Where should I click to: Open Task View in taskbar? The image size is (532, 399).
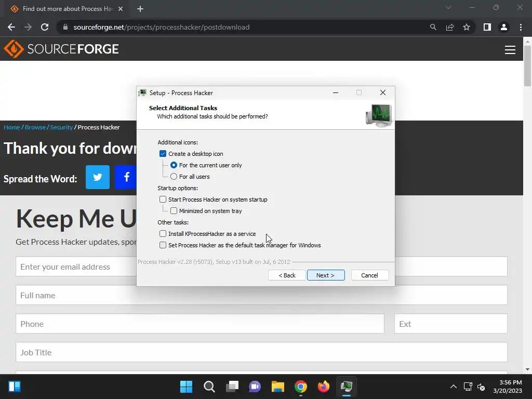(x=232, y=387)
